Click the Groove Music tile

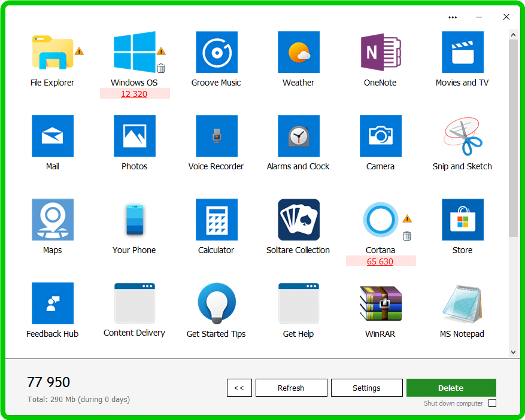click(x=217, y=52)
